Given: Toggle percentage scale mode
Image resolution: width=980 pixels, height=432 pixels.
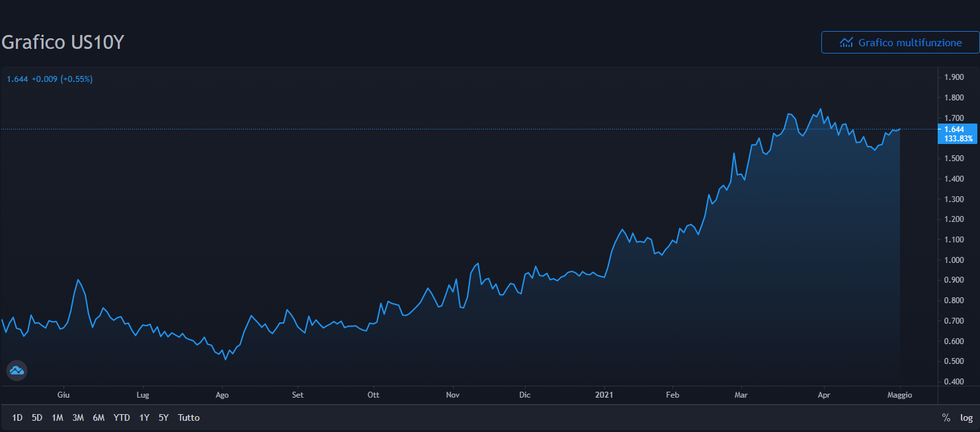Looking at the screenshot, I should tap(946, 417).
